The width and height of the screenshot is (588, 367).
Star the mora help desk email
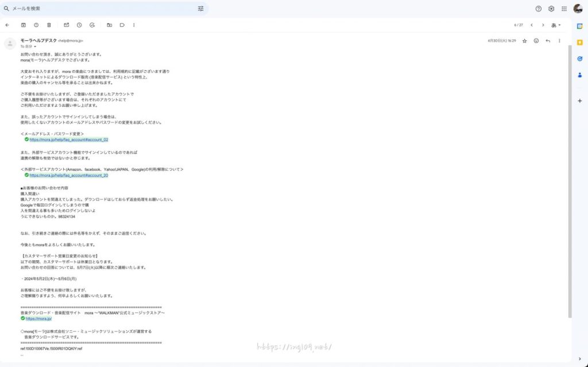pyautogui.click(x=524, y=41)
